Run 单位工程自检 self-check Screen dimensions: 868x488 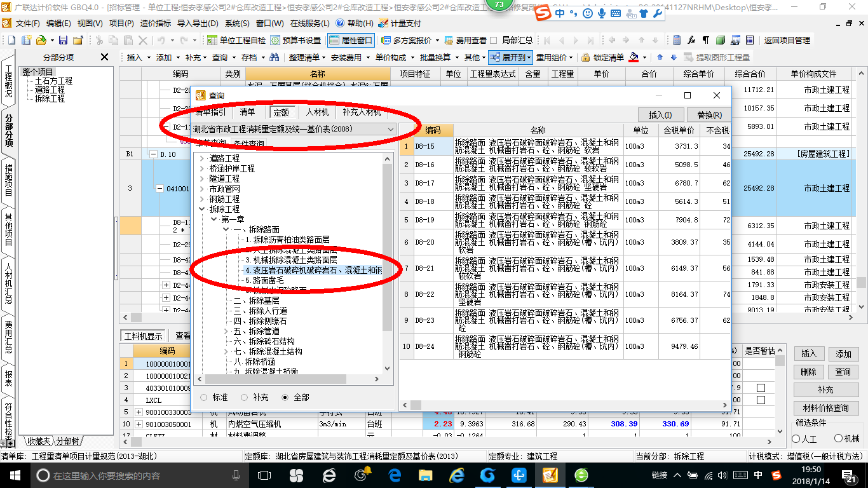pyautogui.click(x=236, y=40)
